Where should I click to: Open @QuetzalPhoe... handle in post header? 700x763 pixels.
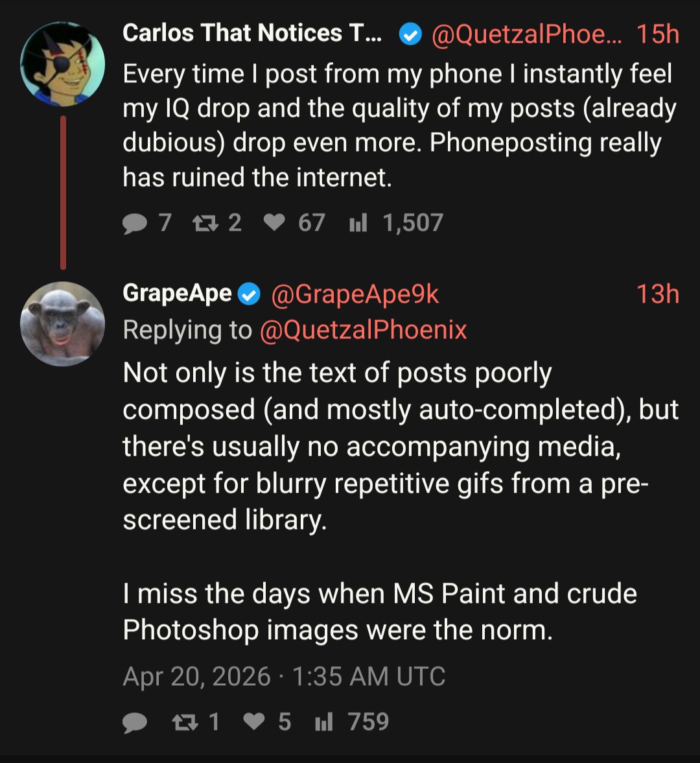point(527,34)
